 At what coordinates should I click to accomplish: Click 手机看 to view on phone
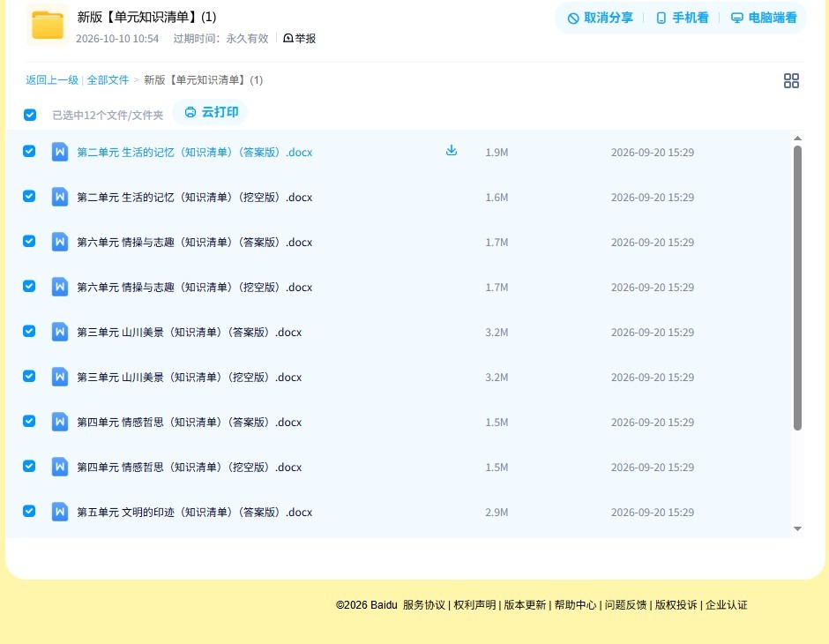[682, 18]
